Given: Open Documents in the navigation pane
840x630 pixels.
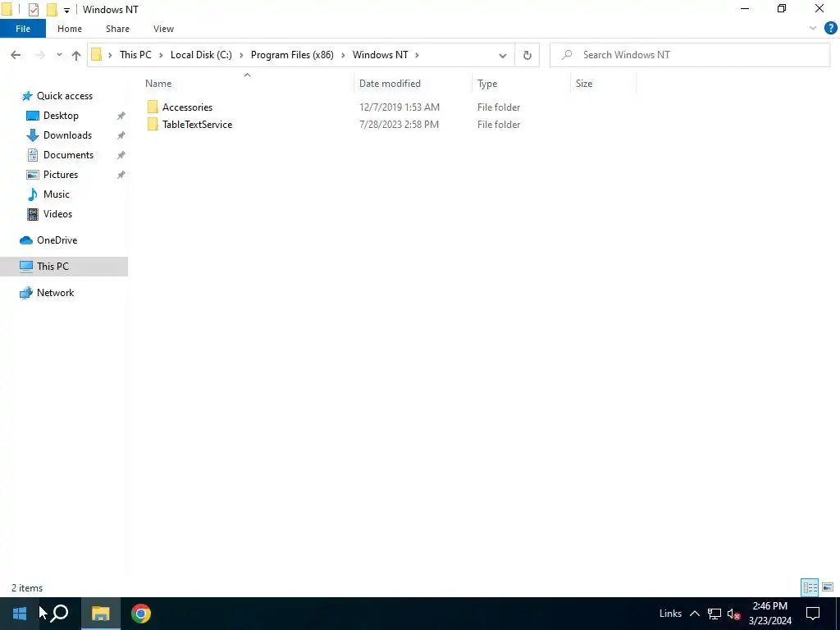Looking at the screenshot, I should [x=68, y=155].
